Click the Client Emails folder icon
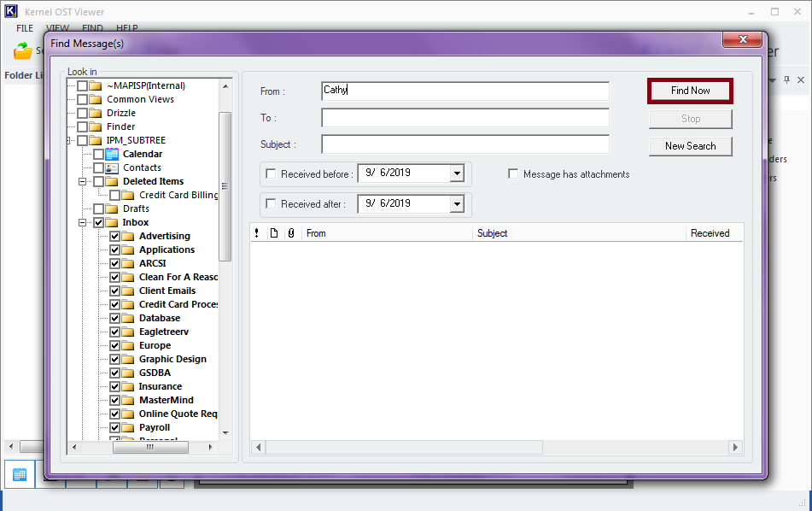The height and width of the screenshot is (511, 812). coord(128,291)
